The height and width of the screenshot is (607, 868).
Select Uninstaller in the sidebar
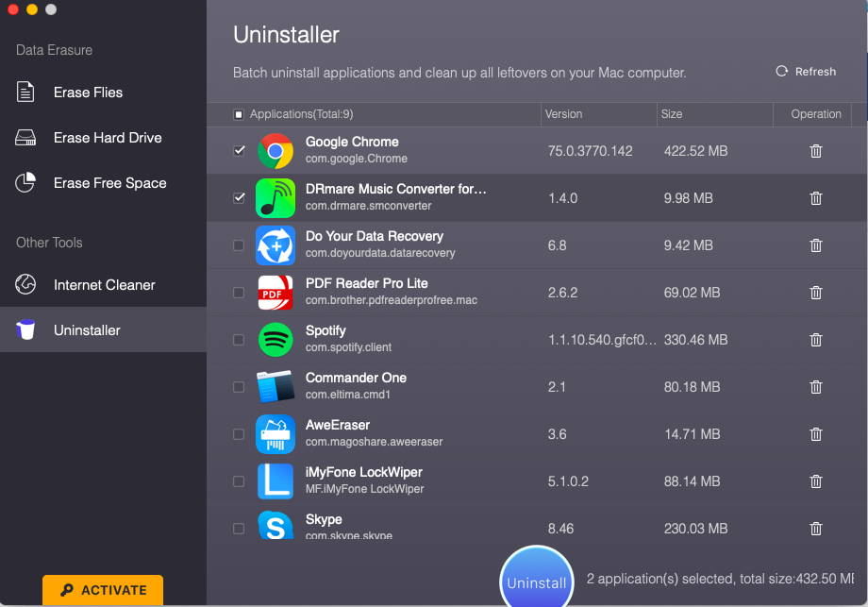click(103, 329)
